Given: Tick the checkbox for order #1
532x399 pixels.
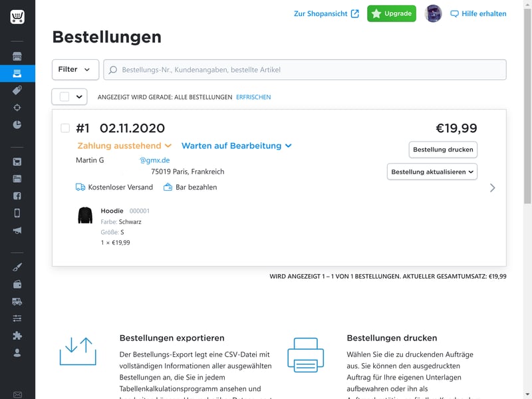Looking at the screenshot, I should point(65,128).
